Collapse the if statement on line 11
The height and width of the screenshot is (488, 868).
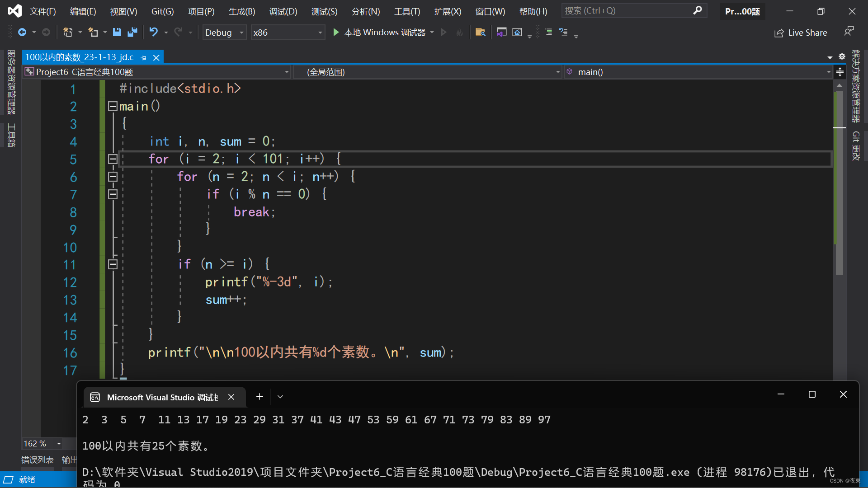[x=113, y=264]
